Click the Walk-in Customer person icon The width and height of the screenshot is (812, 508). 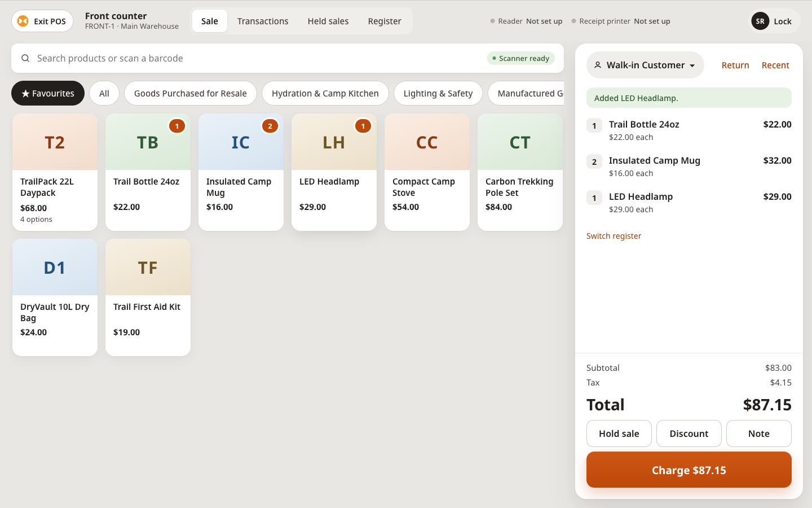pos(598,65)
